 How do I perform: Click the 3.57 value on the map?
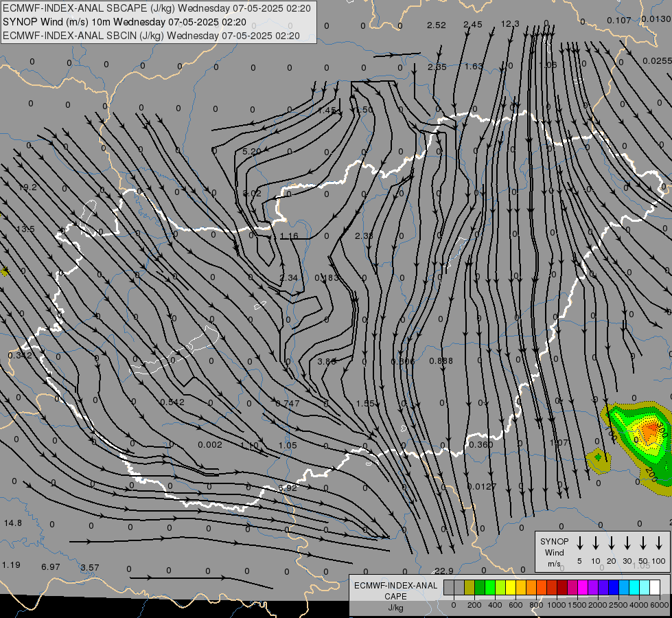pyautogui.click(x=90, y=568)
